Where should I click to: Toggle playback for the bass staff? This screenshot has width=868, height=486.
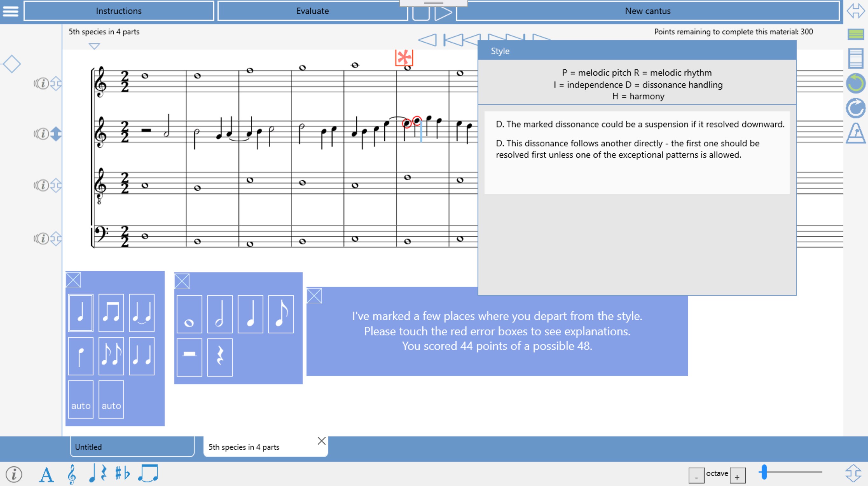(43, 239)
